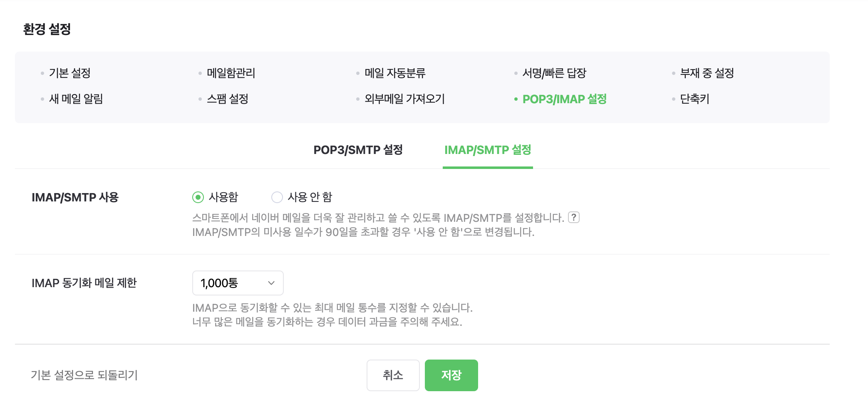Click 기본 설정으로 되돌리기 reset link
Viewport: 868px width, 407px height.
coord(84,375)
